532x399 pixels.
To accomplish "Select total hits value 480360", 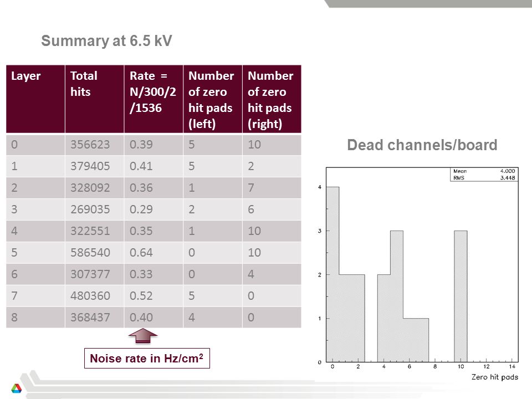I will pyautogui.click(x=90, y=296).
